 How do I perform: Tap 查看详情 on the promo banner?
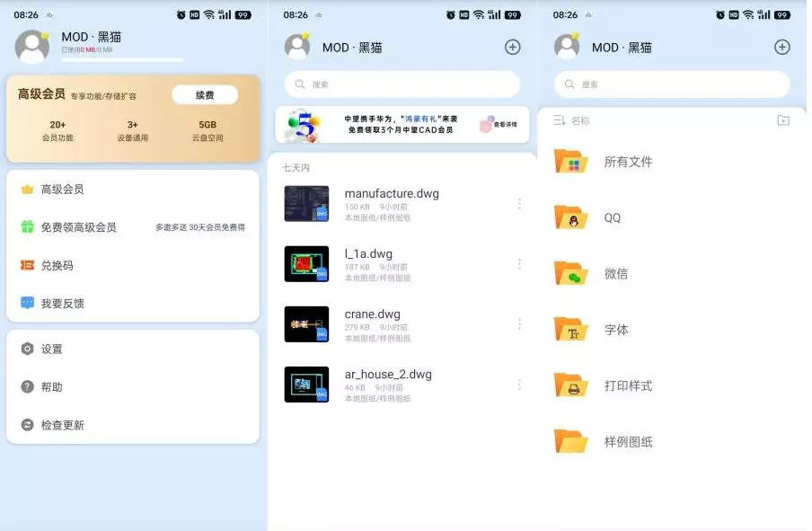(x=500, y=125)
